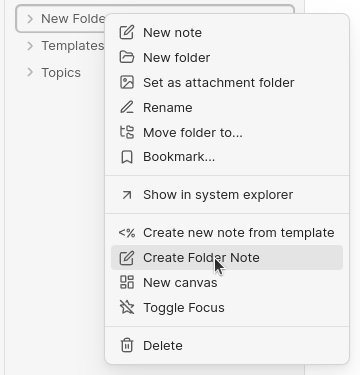This screenshot has width=360, height=375.
Task: Click the New folder icon
Action: (127, 58)
